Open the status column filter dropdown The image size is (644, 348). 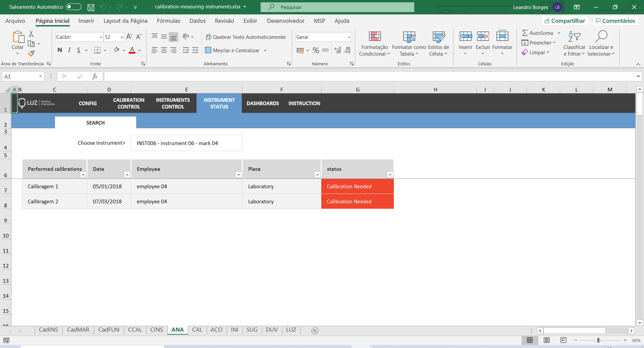[390, 175]
